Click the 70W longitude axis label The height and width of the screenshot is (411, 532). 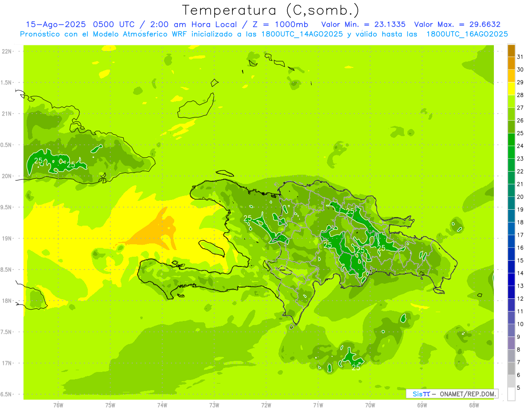370,405
